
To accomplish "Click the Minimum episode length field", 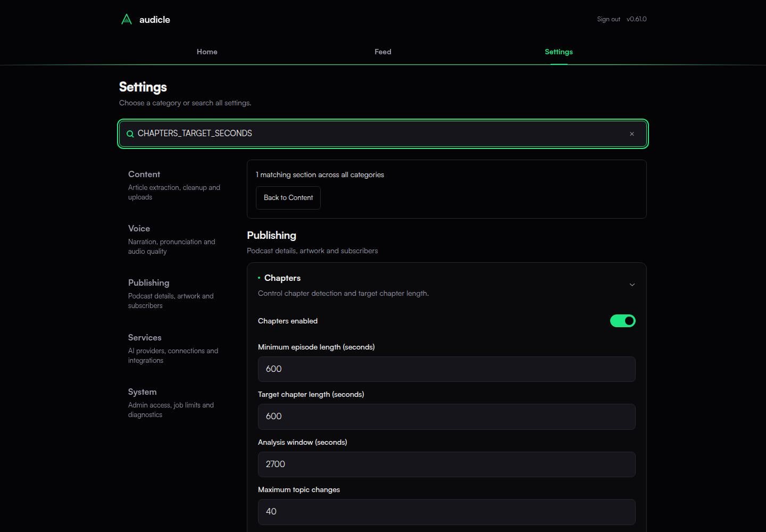I will [447, 369].
